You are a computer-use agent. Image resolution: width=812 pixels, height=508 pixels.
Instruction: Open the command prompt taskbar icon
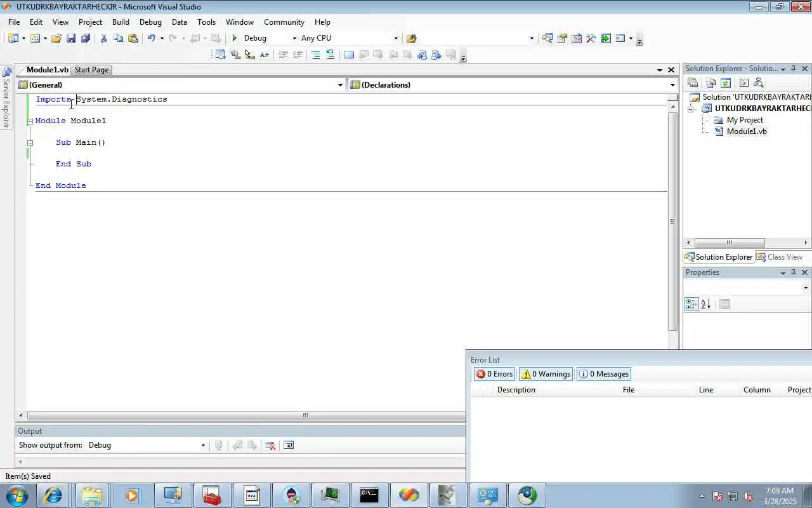click(x=369, y=495)
